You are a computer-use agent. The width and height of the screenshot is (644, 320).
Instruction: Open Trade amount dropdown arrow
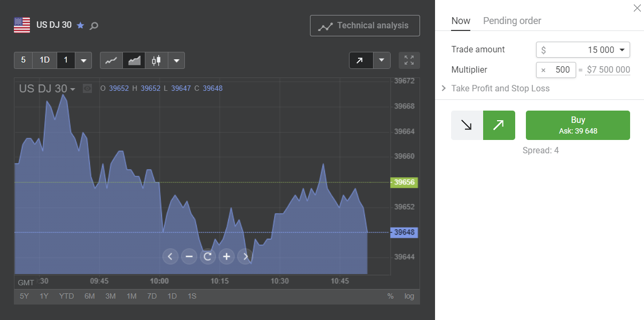click(x=622, y=50)
